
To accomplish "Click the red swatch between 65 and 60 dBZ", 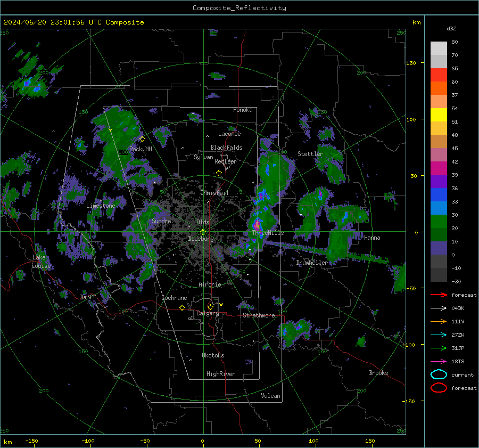I will coord(439,75).
